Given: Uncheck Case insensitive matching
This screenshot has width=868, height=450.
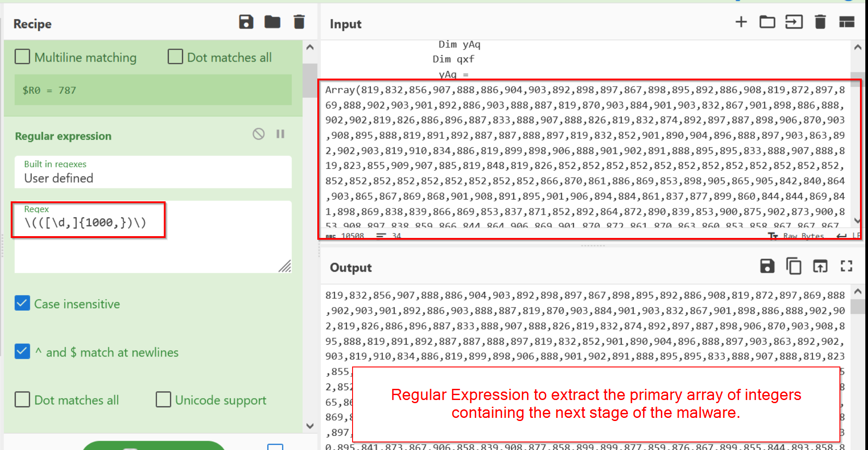Looking at the screenshot, I should pyautogui.click(x=22, y=303).
